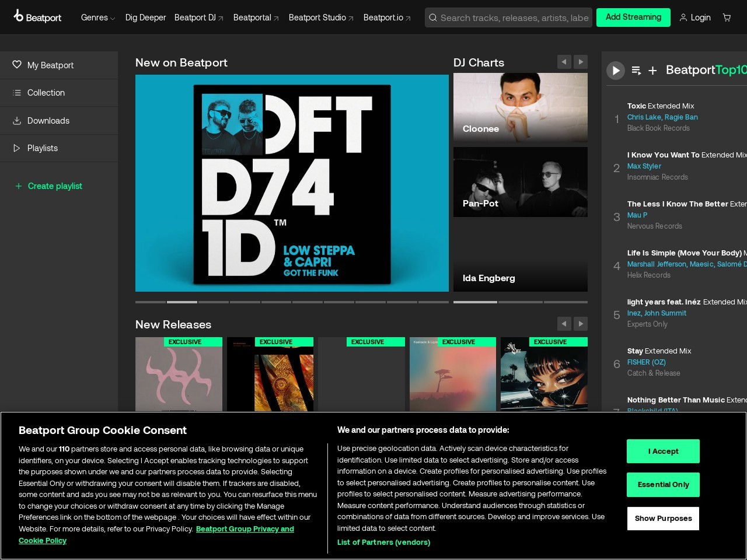Open artist Mau P

637,215
